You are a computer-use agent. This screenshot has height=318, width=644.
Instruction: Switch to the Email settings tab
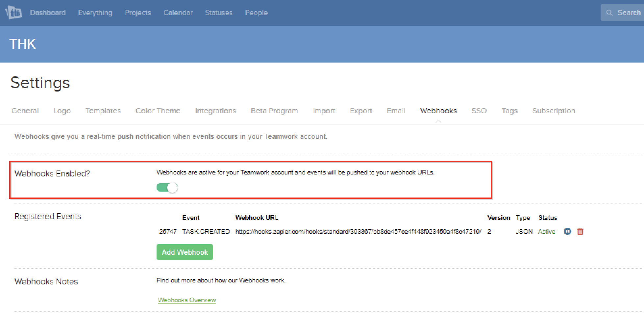coord(396,111)
